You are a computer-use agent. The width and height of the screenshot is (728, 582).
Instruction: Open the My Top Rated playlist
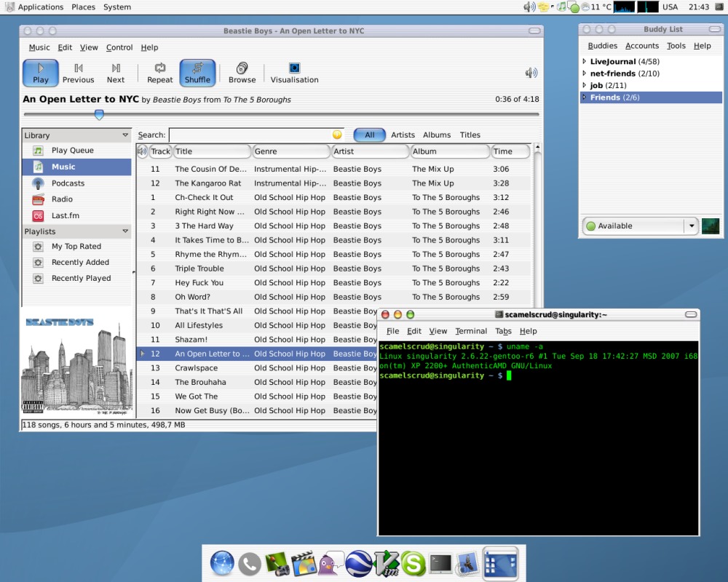(x=77, y=247)
